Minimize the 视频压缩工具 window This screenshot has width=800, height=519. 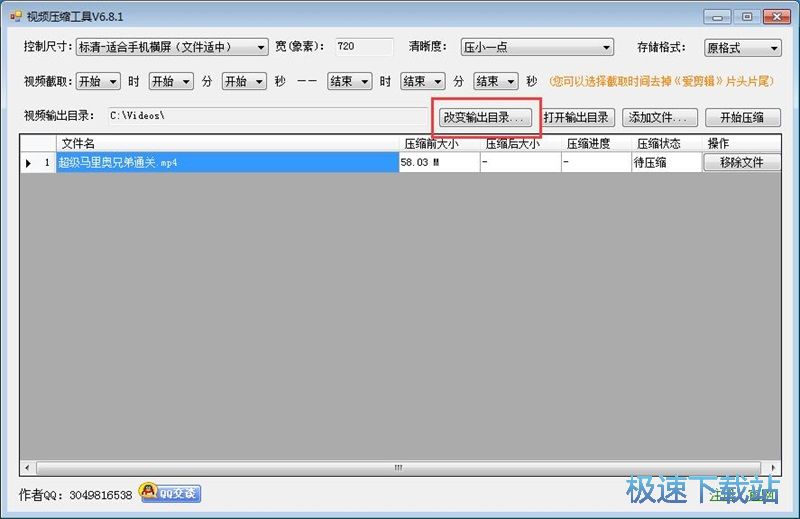tap(717, 17)
